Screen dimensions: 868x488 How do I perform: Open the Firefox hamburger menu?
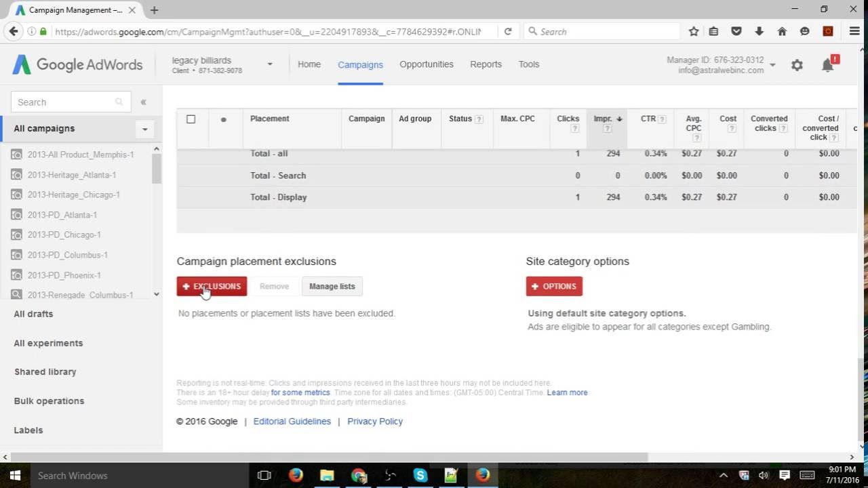(854, 31)
